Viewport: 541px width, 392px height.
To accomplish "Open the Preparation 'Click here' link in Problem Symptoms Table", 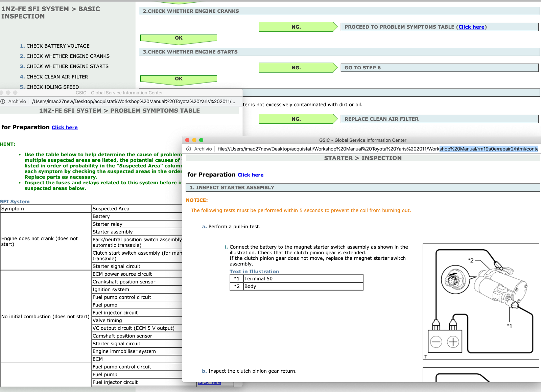I will 65,128.
